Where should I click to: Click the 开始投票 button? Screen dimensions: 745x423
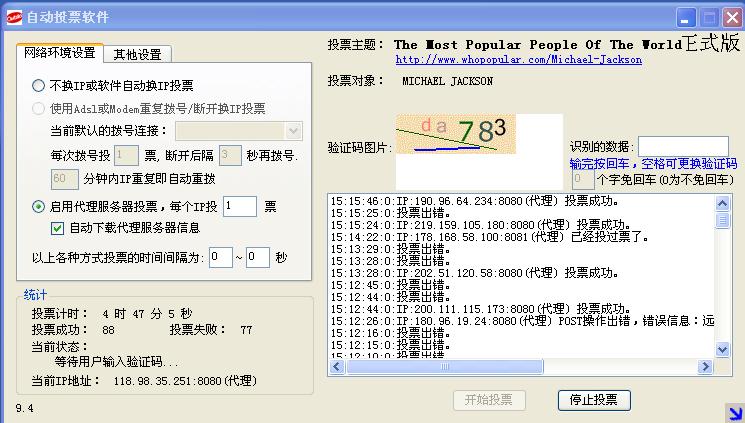click(489, 400)
